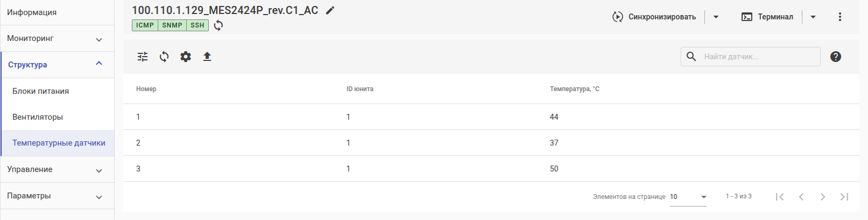This screenshot has width=868, height=220.
Task: Expand the Терминал dropdown arrow
Action: pyautogui.click(x=813, y=17)
